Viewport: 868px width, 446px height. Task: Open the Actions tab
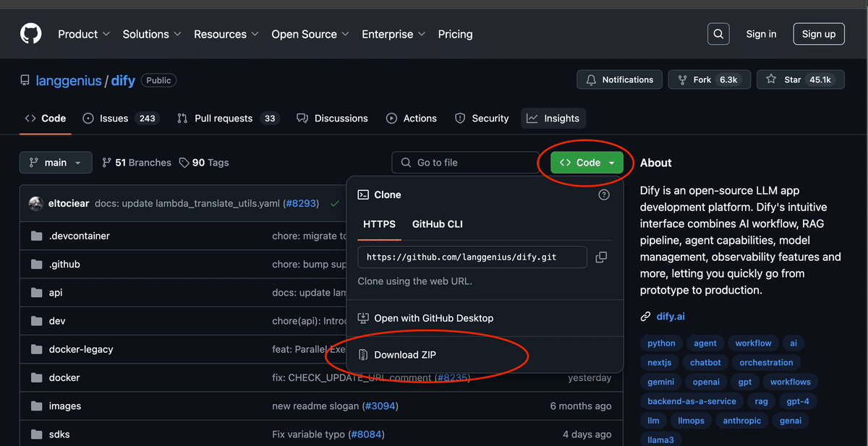412,119
